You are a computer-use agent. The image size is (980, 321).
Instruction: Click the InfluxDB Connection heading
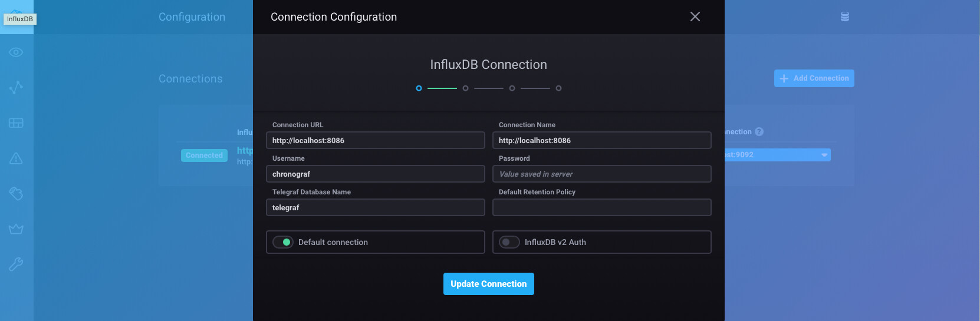coord(489,65)
